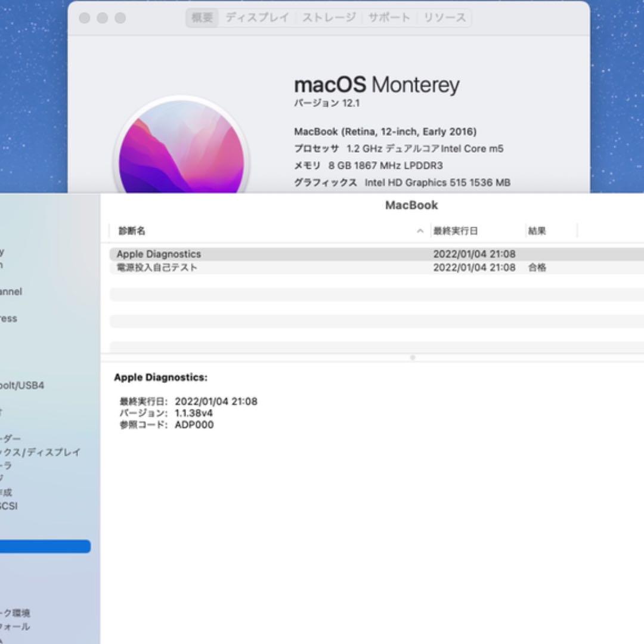Select the PCI Express sidebar item

point(8,318)
